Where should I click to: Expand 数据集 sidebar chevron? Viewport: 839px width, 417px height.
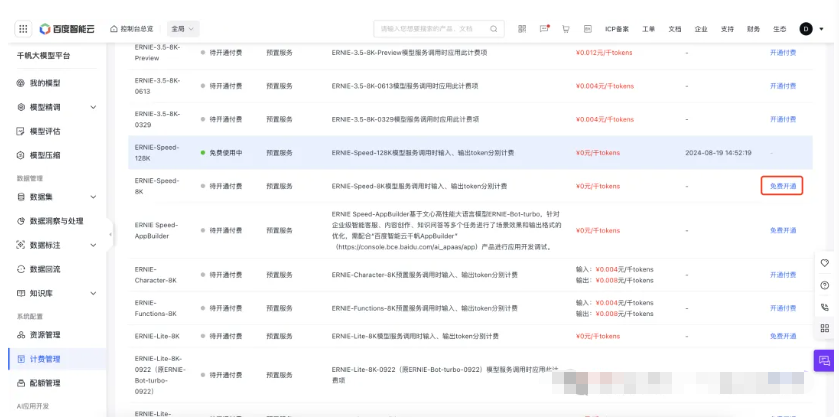coord(93,197)
